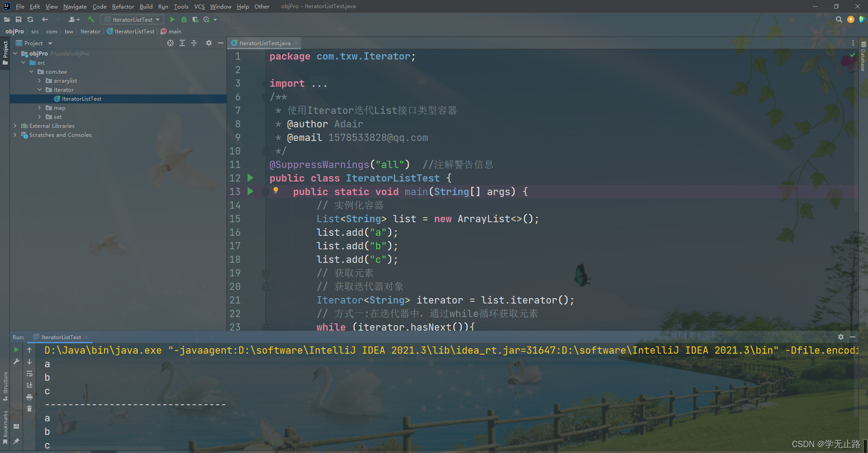This screenshot has height=453, width=868.
Task: Click the console Down stack trace arrow
Action: (29, 362)
